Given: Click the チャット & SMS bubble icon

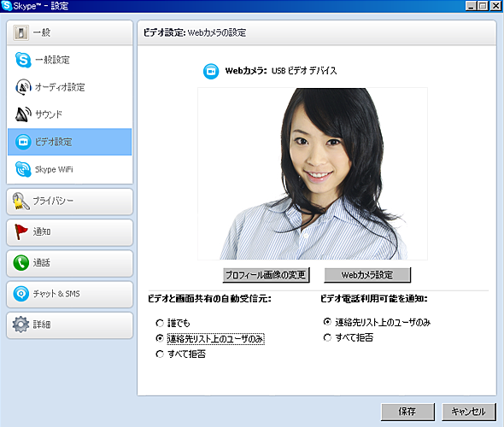Looking at the screenshot, I should point(21,294).
